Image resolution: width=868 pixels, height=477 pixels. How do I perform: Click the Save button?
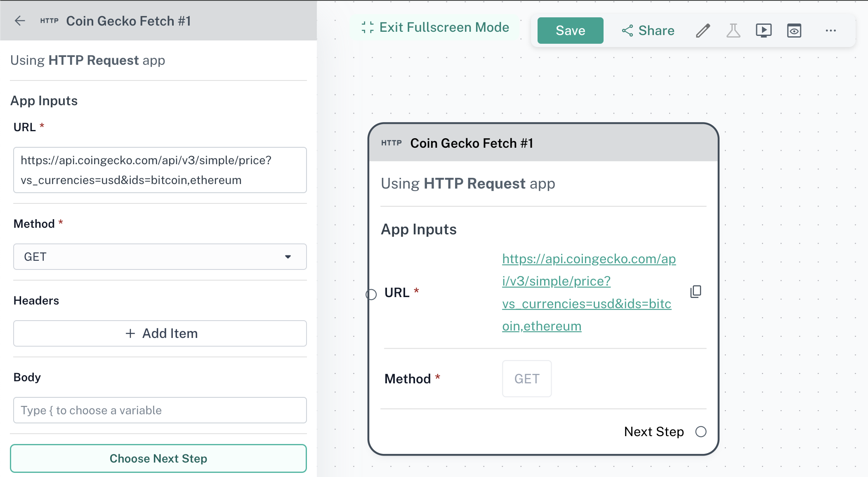pyautogui.click(x=570, y=31)
